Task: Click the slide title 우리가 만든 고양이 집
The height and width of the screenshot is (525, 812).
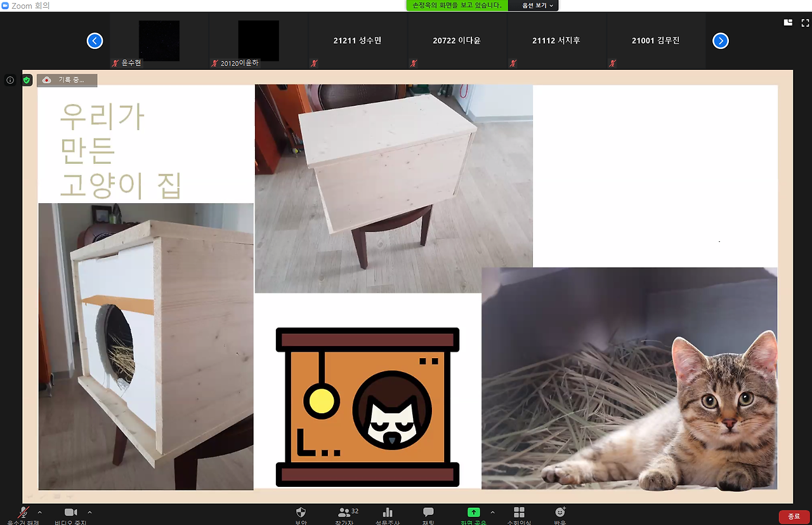Action: pos(121,151)
